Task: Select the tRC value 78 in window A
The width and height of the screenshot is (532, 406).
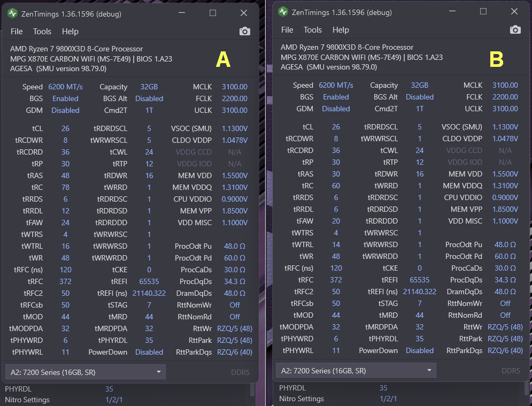Action: tap(65, 187)
